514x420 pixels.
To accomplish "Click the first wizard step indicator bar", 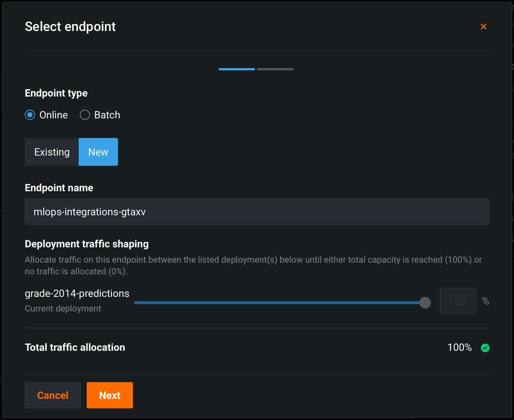I will click(236, 69).
